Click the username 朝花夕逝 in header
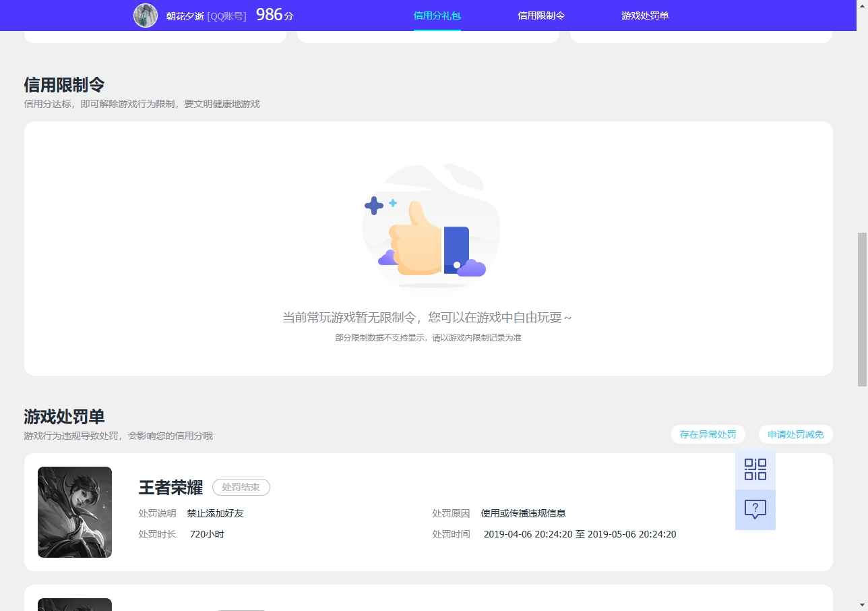Image resolution: width=868 pixels, height=611 pixels. 185,16
